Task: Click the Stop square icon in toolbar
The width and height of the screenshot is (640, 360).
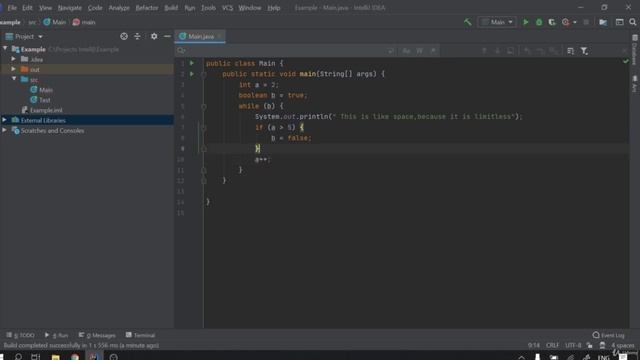Action: (x=586, y=22)
